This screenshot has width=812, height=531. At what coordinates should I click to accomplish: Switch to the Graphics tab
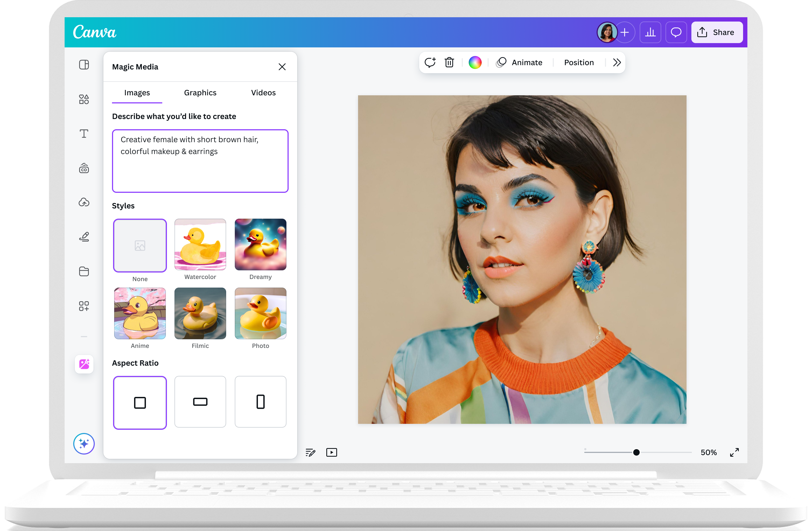(x=200, y=93)
